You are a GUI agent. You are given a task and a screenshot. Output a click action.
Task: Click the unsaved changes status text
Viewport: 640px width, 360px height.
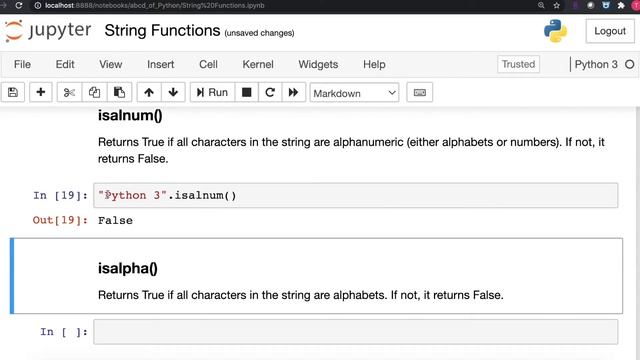click(259, 33)
